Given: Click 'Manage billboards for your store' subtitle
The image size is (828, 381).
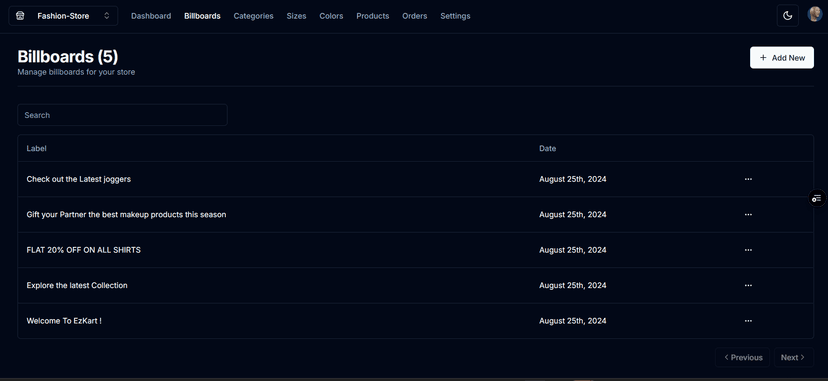Looking at the screenshot, I should 76,72.
